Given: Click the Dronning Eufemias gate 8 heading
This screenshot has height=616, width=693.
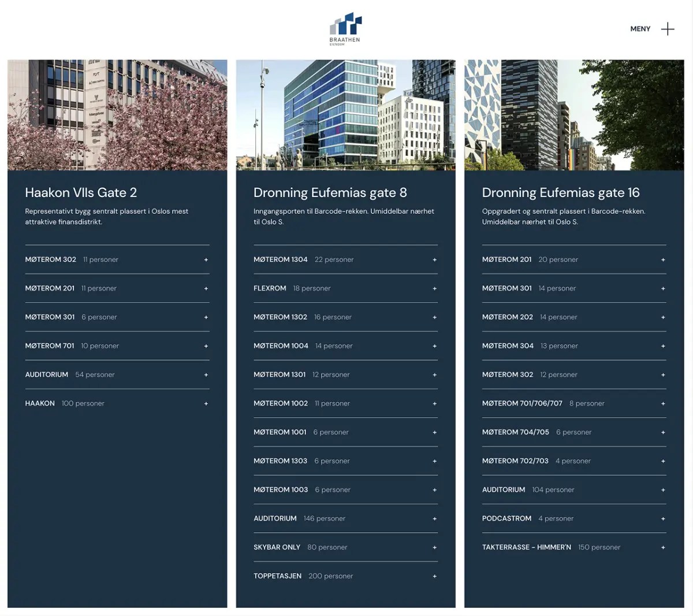Looking at the screenshot, I should (x=330, y=192).
